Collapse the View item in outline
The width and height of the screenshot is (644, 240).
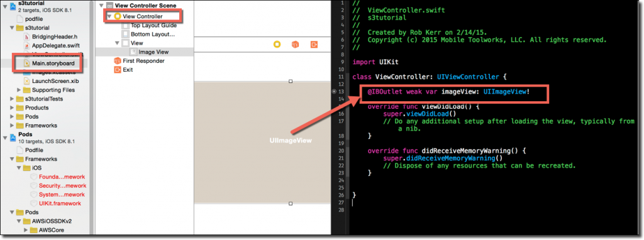click(x=117, y=43)
